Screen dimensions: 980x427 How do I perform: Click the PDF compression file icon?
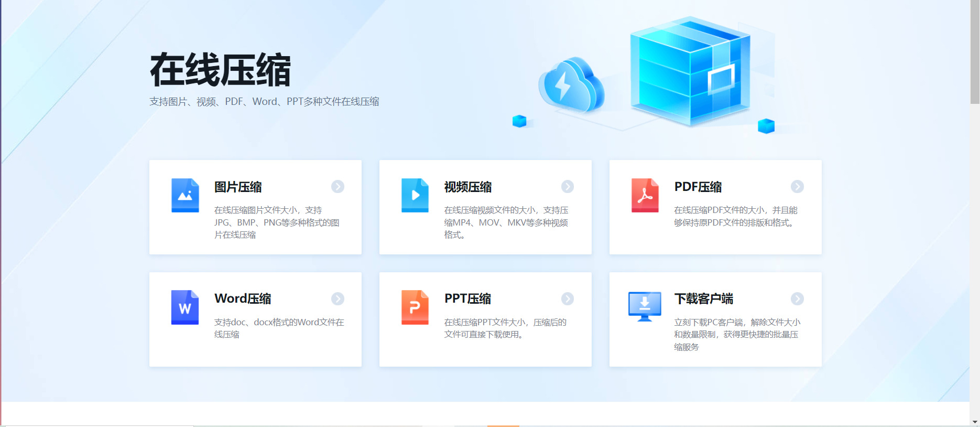click(x=645, y=195)
